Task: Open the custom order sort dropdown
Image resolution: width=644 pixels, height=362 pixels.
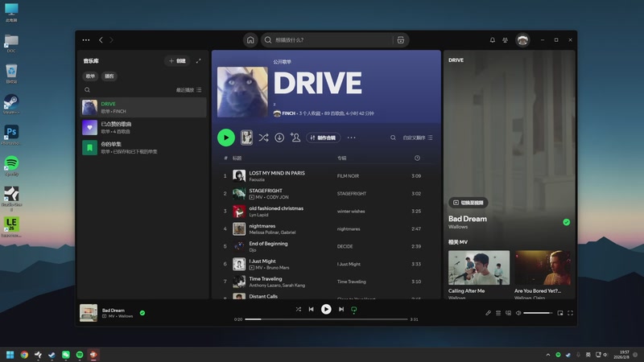Action: tap(418, 138)
